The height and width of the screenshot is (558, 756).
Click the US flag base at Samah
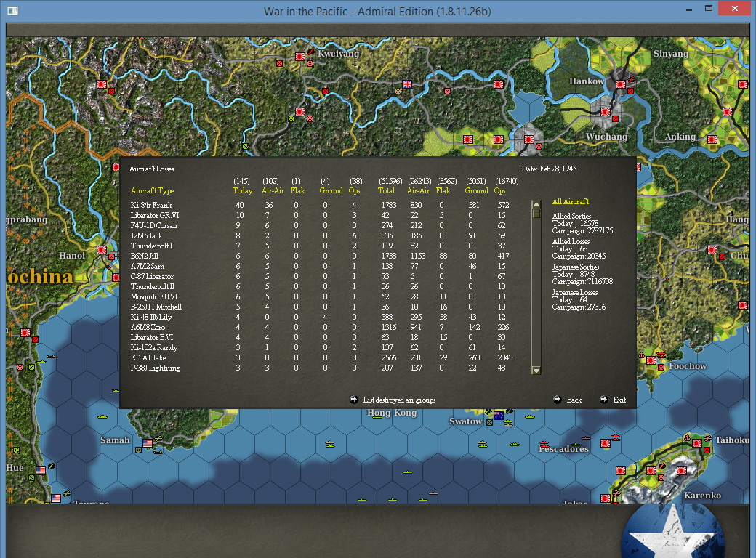click(x=148, y=443)
